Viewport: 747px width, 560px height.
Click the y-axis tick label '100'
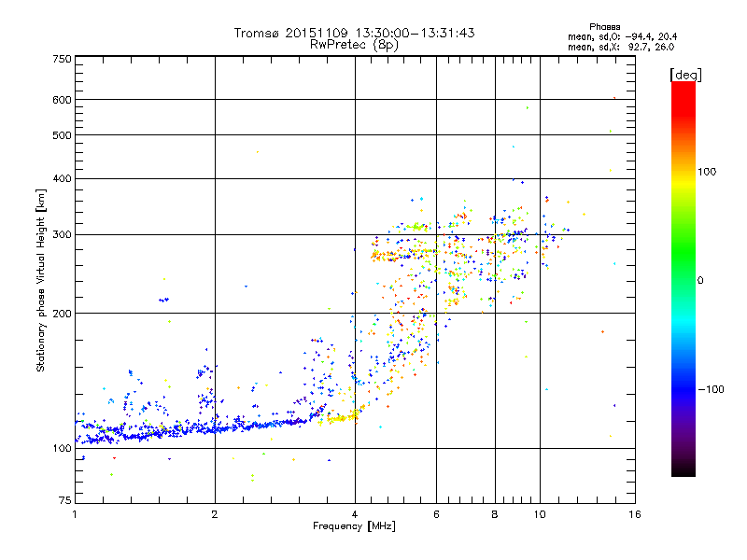pos(63,449)
